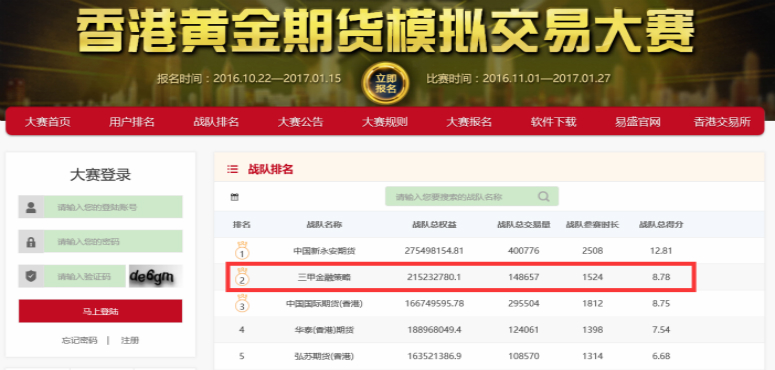Image resolution: width=775 pixels, height=370 pixels.
Task: Click the second place medal icon
Action: click(x=242, y=277)
